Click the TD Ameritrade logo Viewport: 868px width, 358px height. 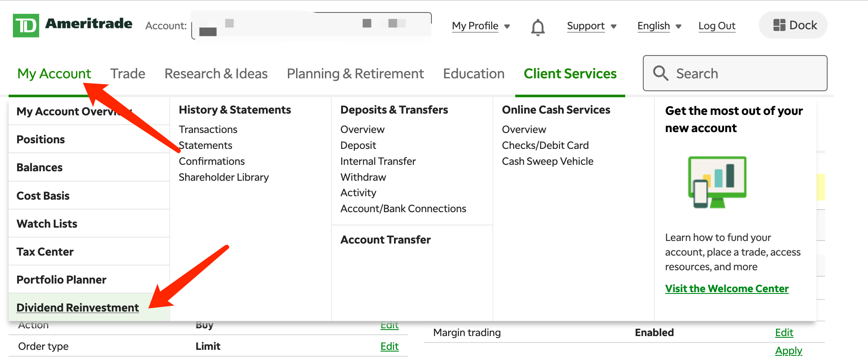tap(73, 25)
